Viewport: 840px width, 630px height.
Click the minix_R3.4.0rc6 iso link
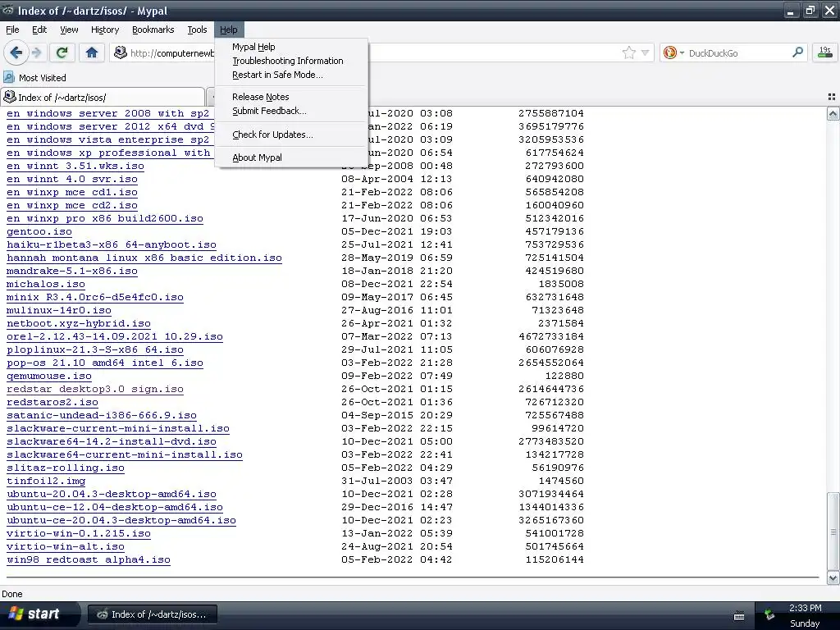95,297
